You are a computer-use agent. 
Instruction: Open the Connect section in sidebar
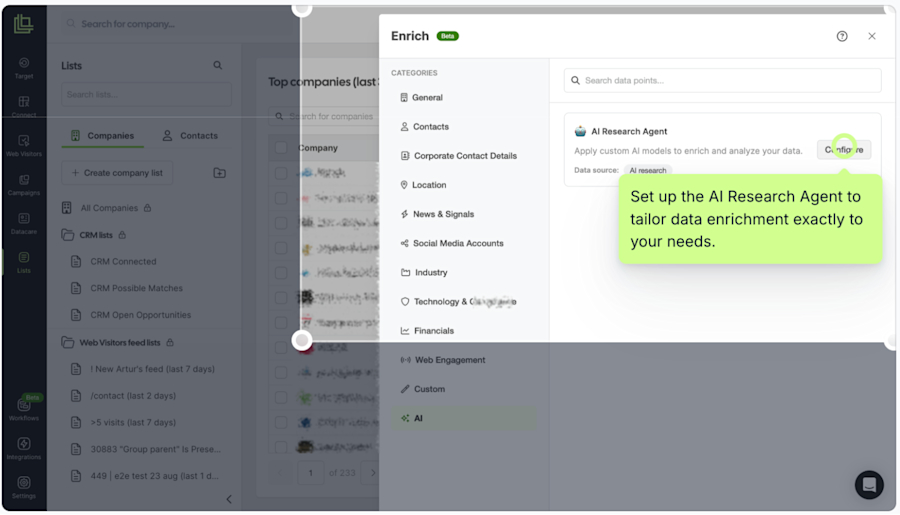click(x=24, y=106)
